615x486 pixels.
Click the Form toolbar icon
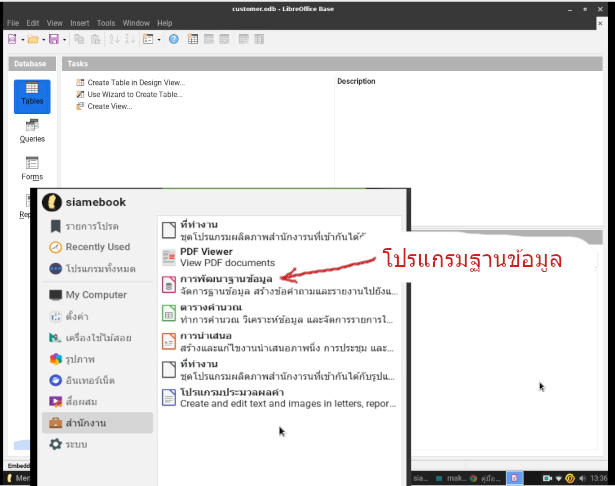pyautogui.click(x=148, y=39)
